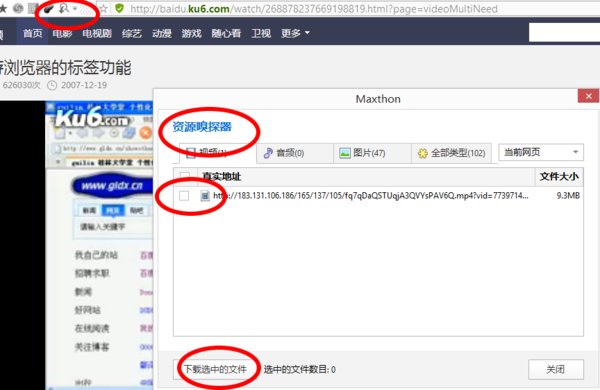Click the 9.3MB file size cell
This screenshot has width=600, height=390.
click(568, 196)
